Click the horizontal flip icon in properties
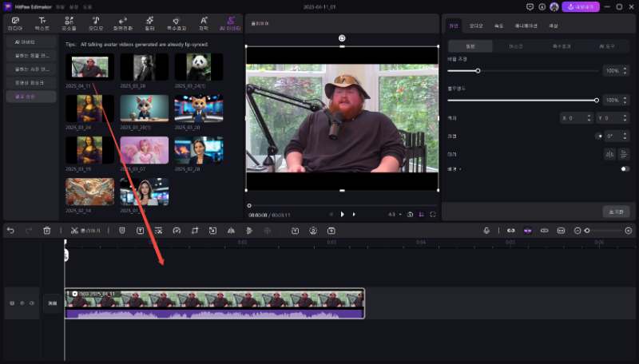Image resolution: width=639 pixels, height=364 pixels. 609,153
